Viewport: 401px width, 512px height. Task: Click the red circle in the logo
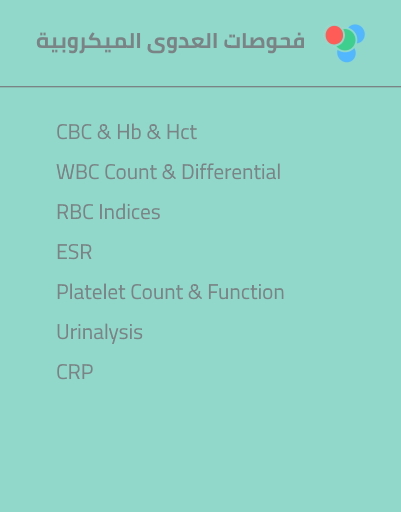coord(334,35)
